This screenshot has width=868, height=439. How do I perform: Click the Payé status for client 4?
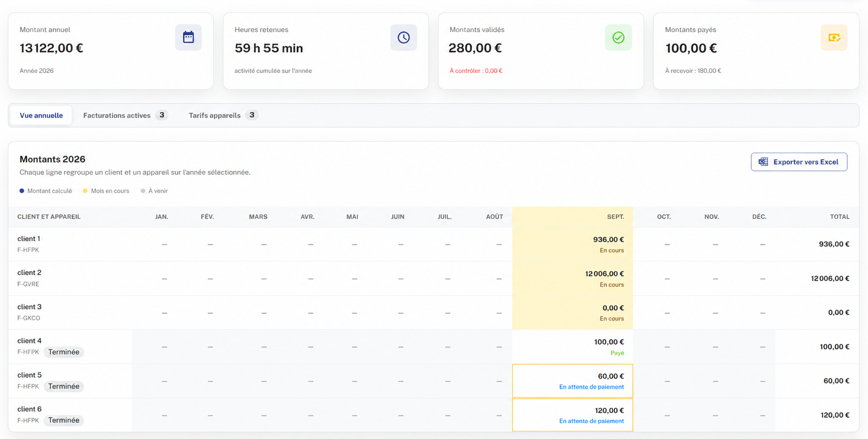tap(617, 353)
